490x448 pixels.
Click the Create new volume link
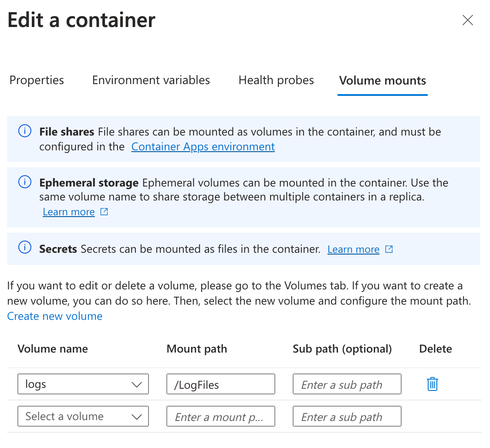tap(54, 316)
